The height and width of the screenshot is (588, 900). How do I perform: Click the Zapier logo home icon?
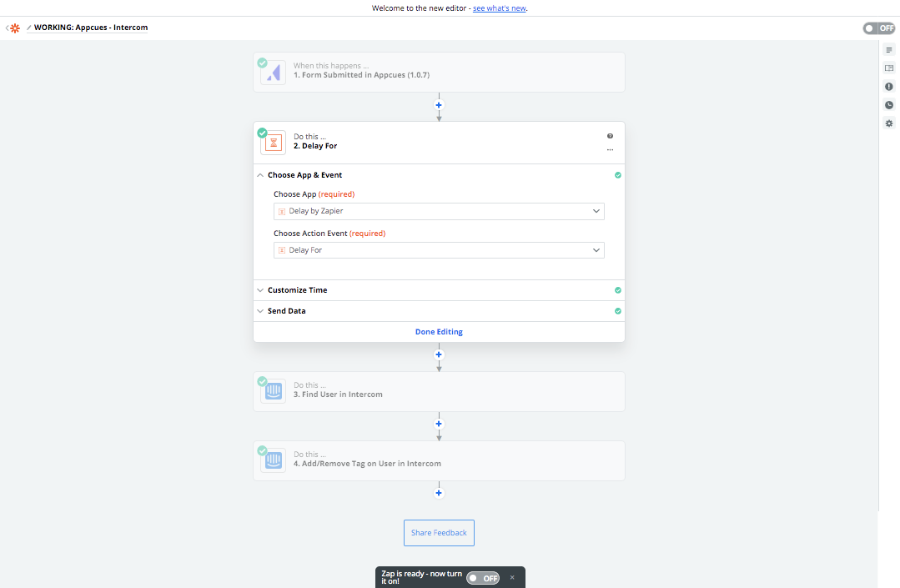[x=16, y=28]
